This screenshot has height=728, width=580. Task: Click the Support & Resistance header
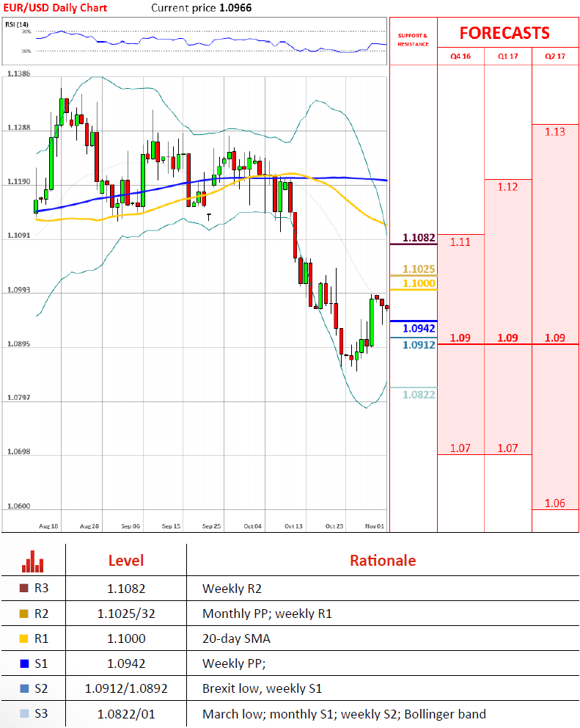click(x=413, y=40)
